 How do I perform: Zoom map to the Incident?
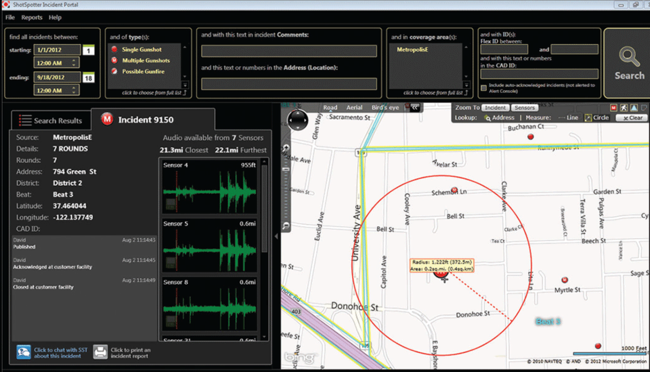point(495,108)
